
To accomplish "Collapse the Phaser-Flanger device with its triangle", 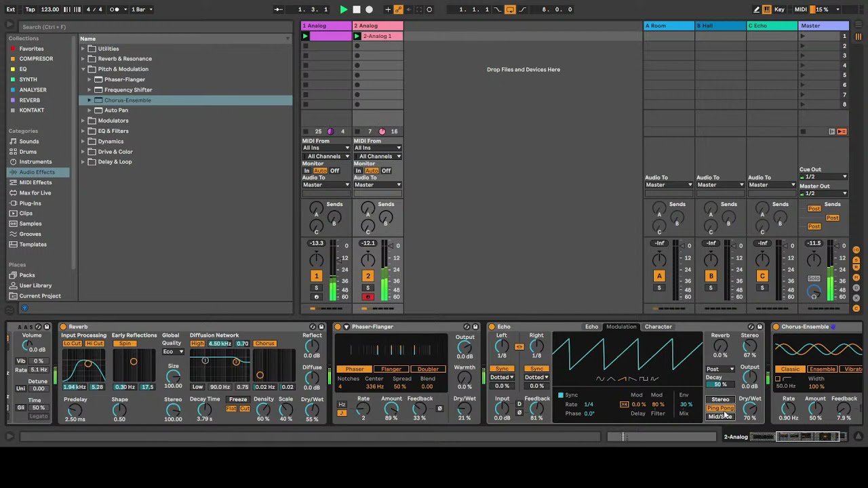I will [346, 327].
